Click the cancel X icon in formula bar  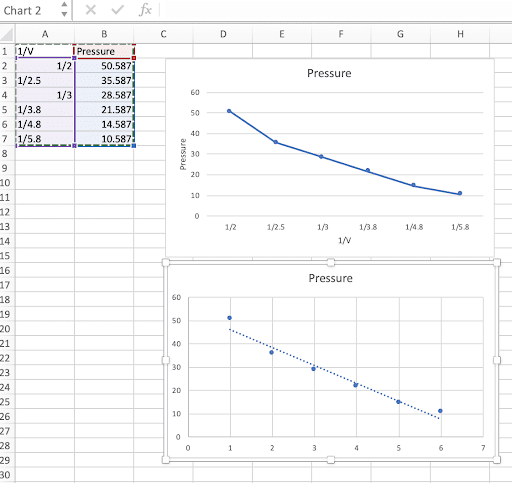click(91, 10)
